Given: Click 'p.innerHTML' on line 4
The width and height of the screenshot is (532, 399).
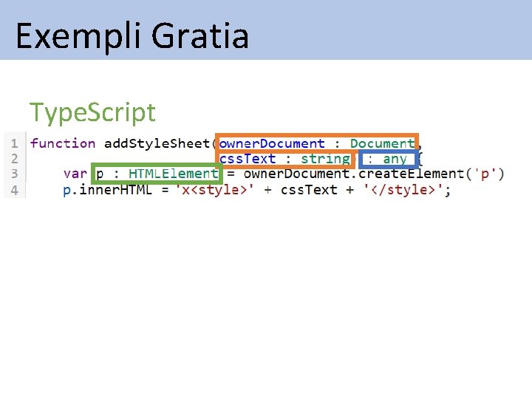Looking at the screenshot, I should [107, 190].
